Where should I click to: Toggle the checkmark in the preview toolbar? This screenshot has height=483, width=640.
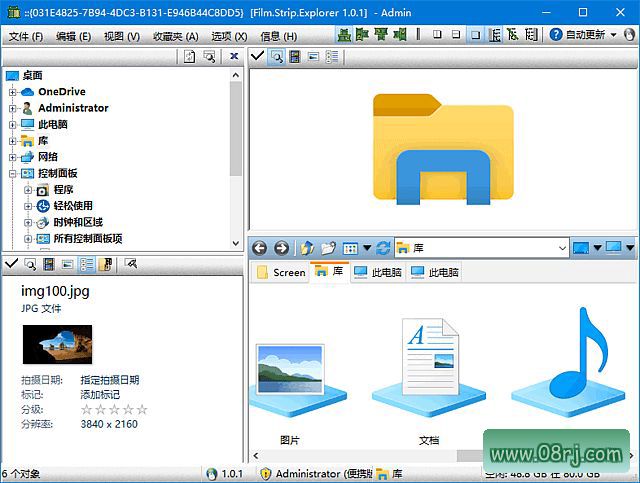point(257,57)
